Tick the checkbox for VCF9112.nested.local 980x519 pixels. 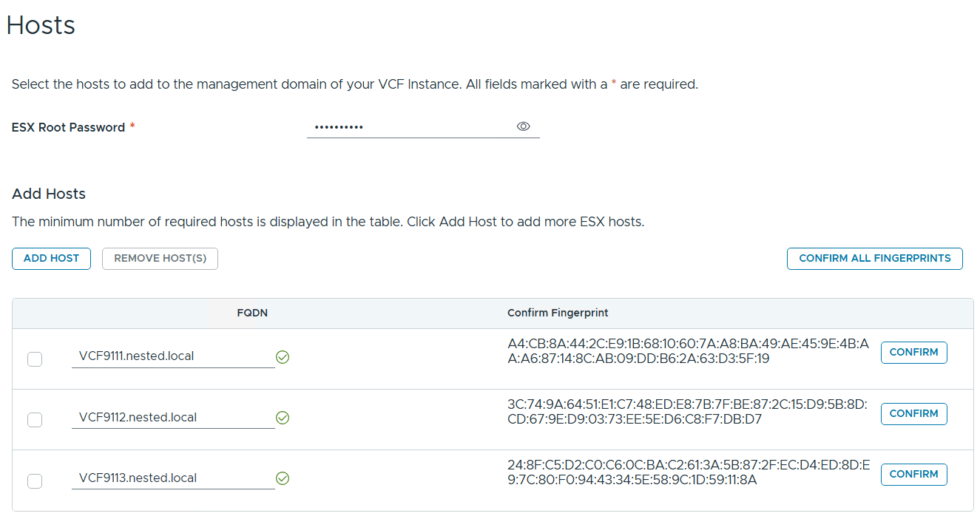(x=35, y=420)
